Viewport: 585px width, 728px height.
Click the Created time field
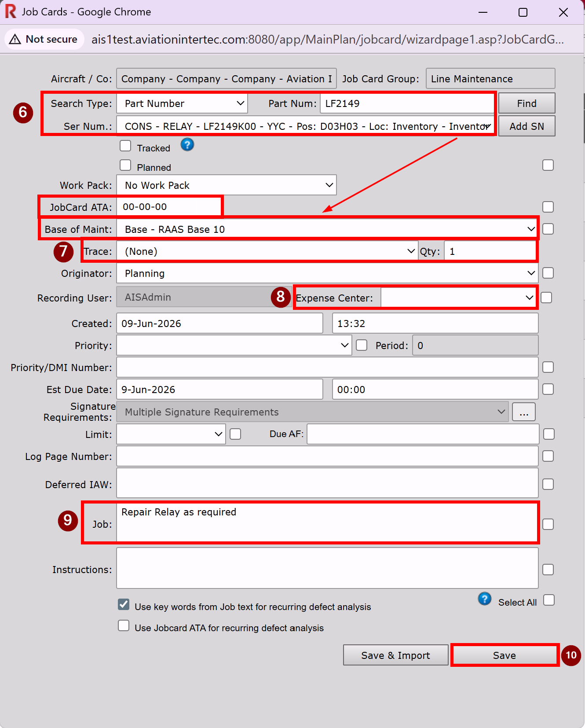435,324
